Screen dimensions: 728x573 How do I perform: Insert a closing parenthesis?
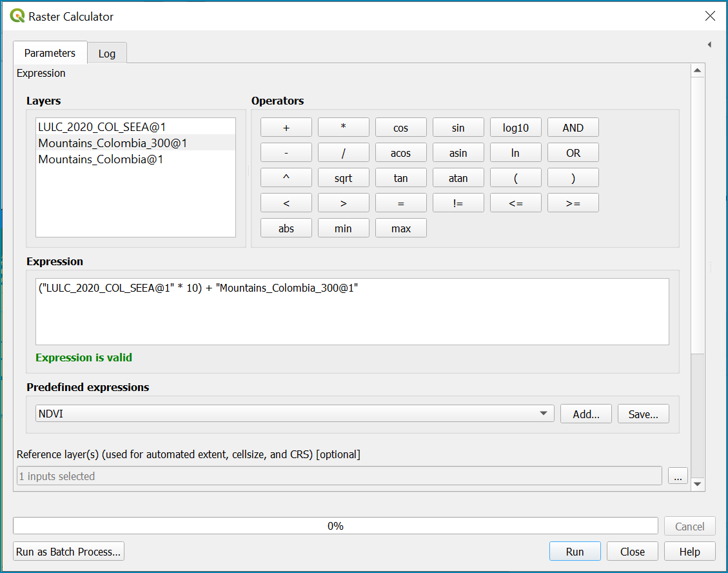pyautogui.click(x=573, y=177)
